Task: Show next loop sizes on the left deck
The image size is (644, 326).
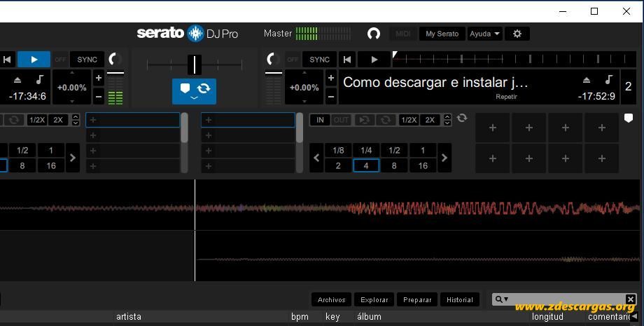Action: [73, 158]
